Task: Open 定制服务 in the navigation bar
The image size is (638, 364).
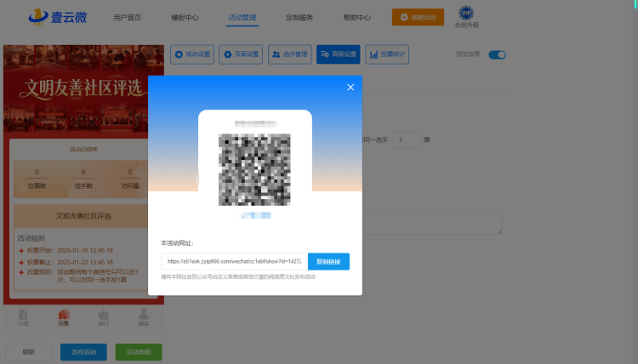Action: tap(299, 18)
